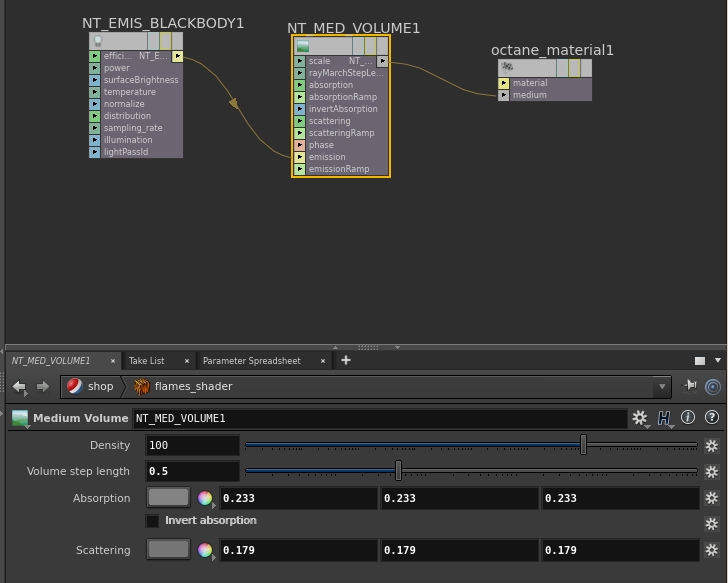The image size is (728, 583).
Task: Click the temperature input on blackbody node
Action: [95, 92]
